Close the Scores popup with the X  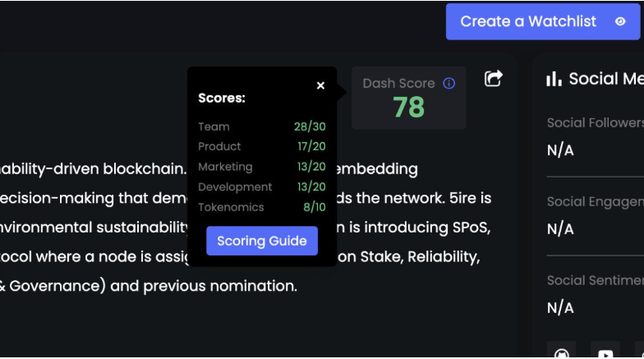click(x=320, y=85)
